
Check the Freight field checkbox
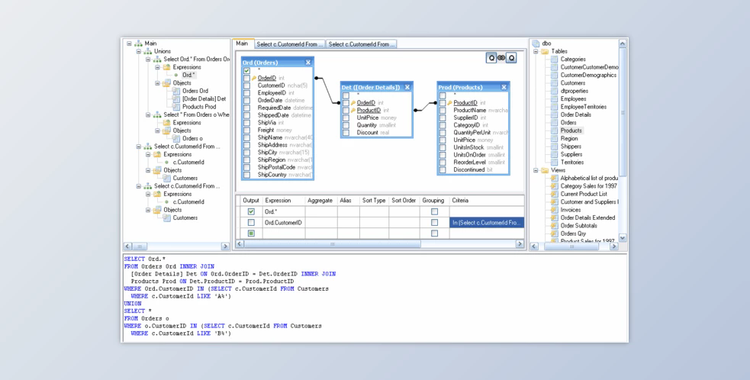247,130
